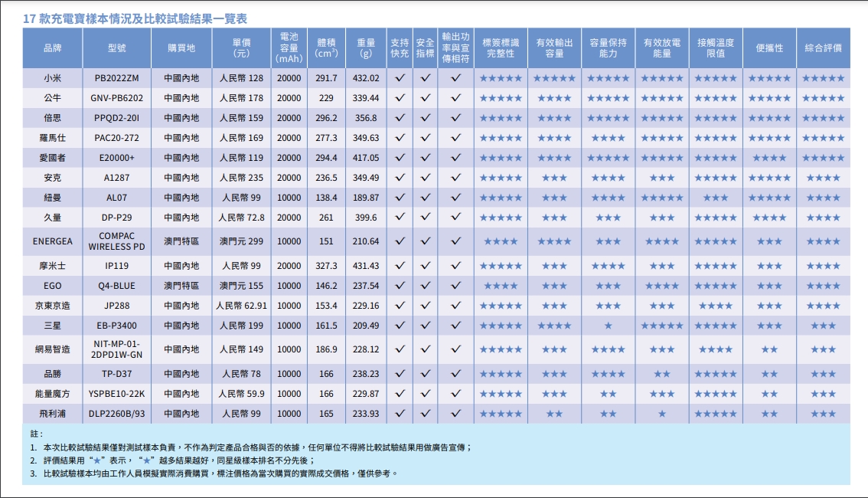Click the 小米 overall five-star rating
This screenshot has width=868, height=498.
coord(823,78)
